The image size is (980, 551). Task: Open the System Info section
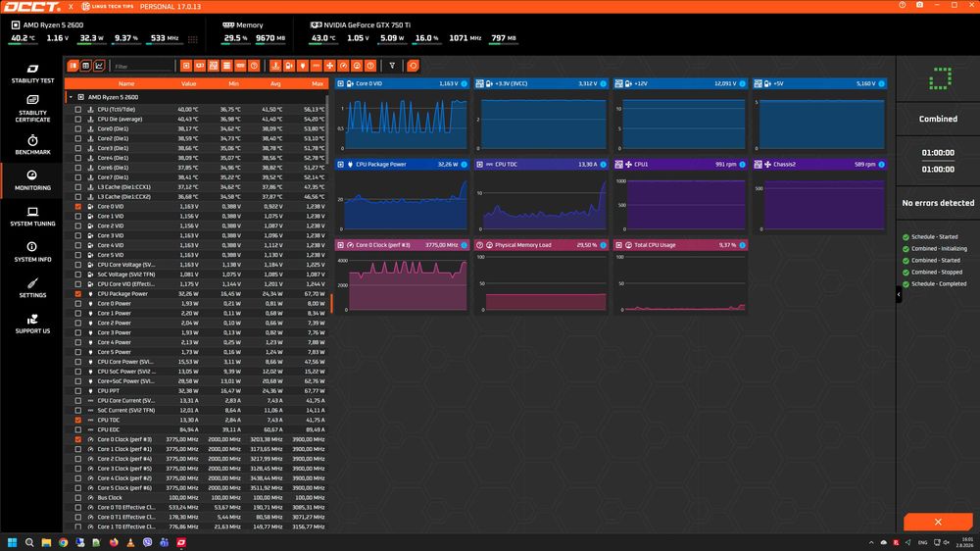click(32, 252)
